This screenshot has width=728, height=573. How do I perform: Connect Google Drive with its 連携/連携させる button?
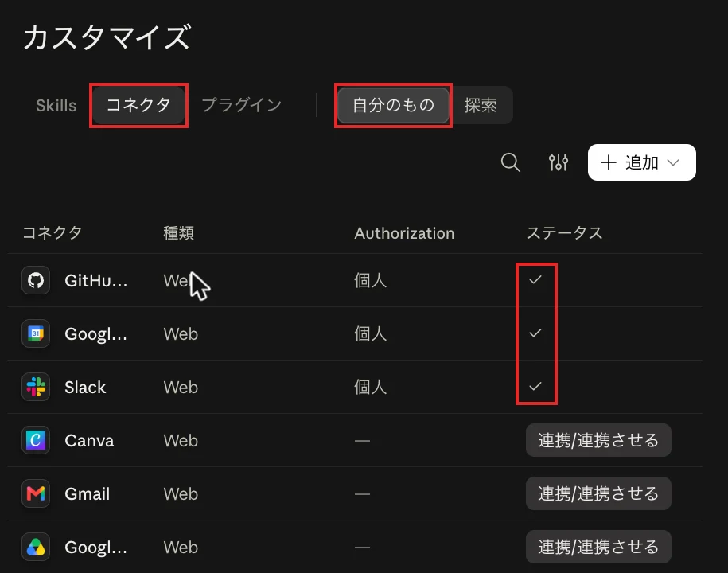click(598, 547)
